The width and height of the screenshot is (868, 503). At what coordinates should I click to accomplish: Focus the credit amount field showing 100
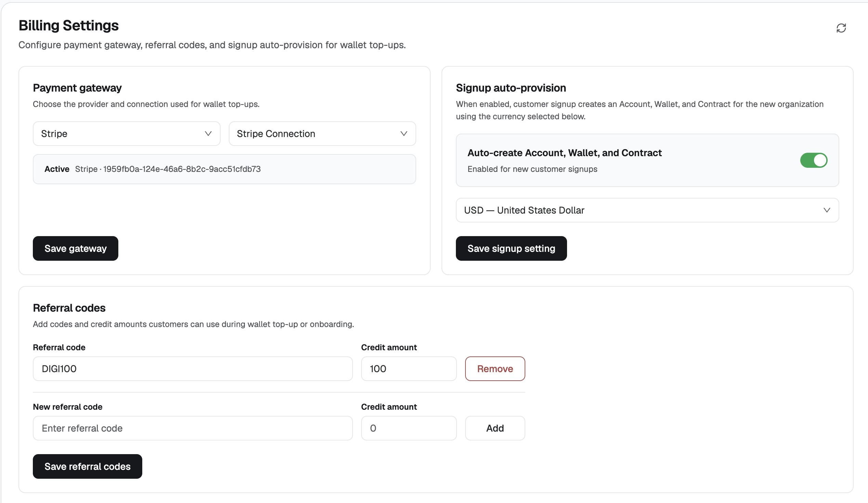[x=408, y=368]
